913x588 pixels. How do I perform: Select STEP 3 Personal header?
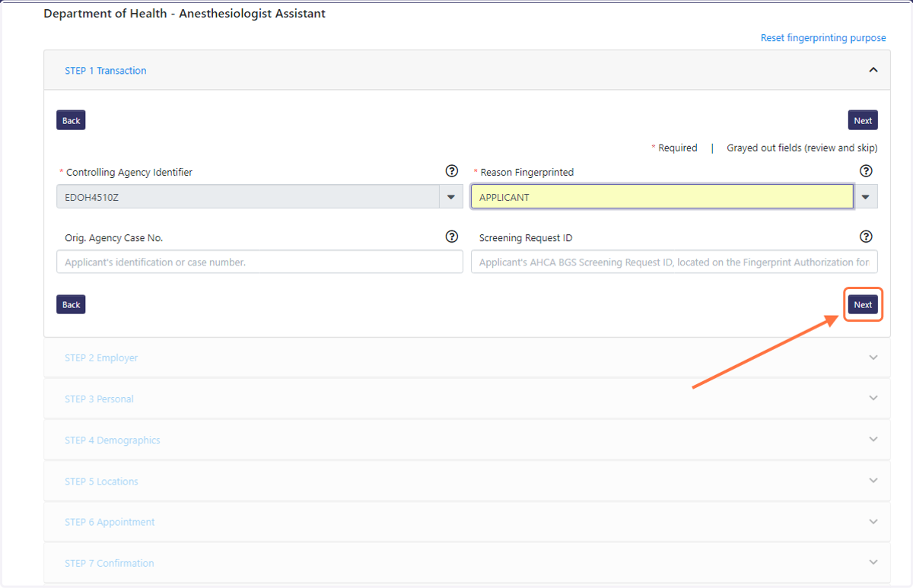[x=467, y=399]
